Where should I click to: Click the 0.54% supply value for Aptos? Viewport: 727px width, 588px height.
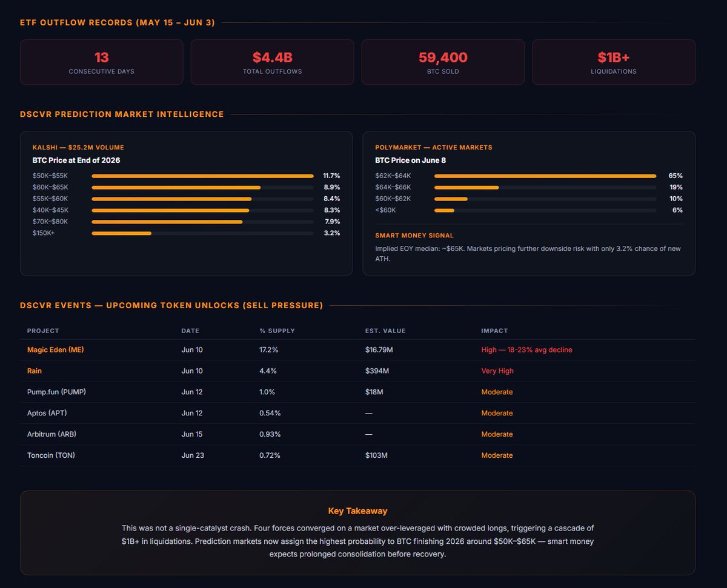[270, 413]
